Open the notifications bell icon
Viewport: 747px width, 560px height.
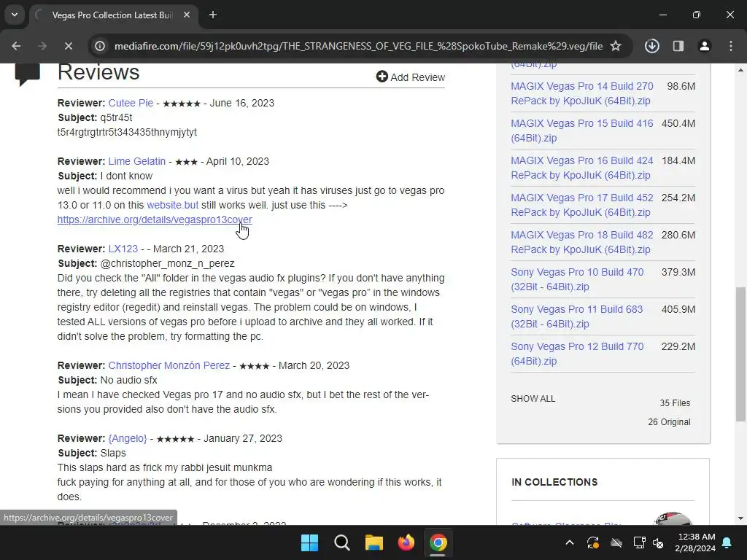pyautogui.click(x=727, y=542)
